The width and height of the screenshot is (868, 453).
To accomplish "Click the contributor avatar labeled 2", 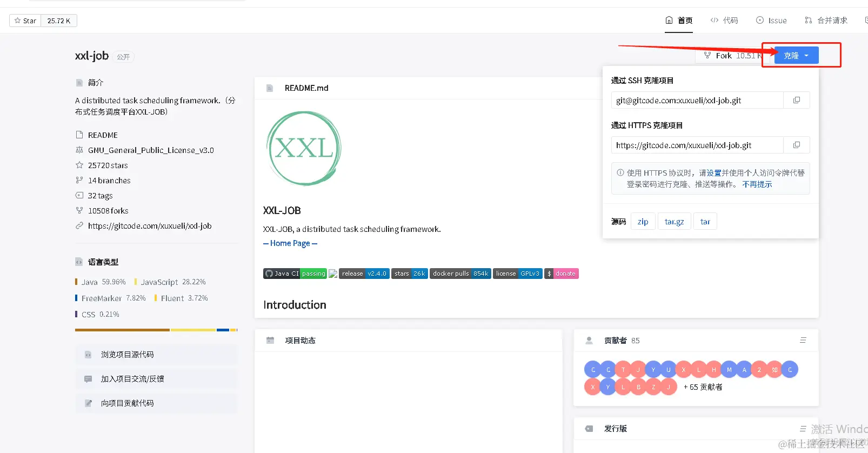I will click(759, 370).
